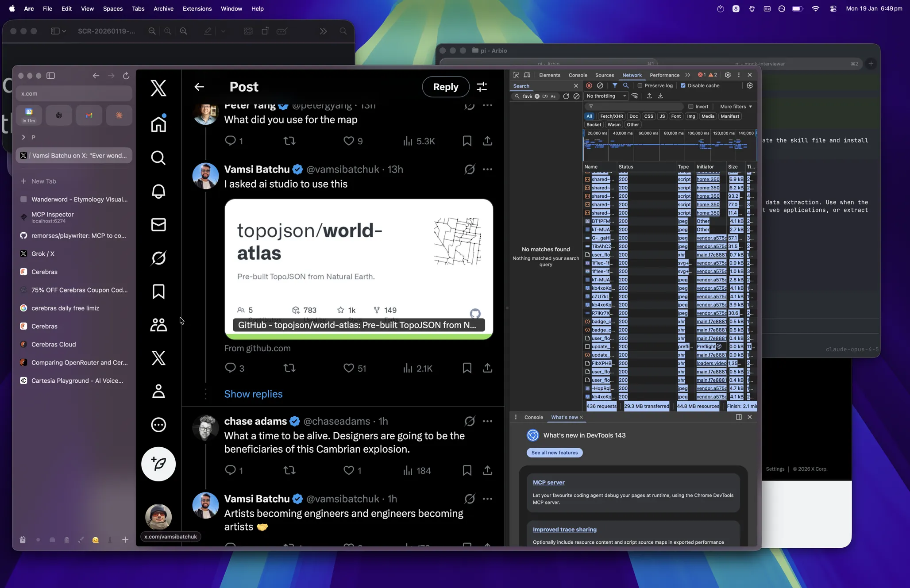Switch to the Console tab in DevTools

click(578, 75)
